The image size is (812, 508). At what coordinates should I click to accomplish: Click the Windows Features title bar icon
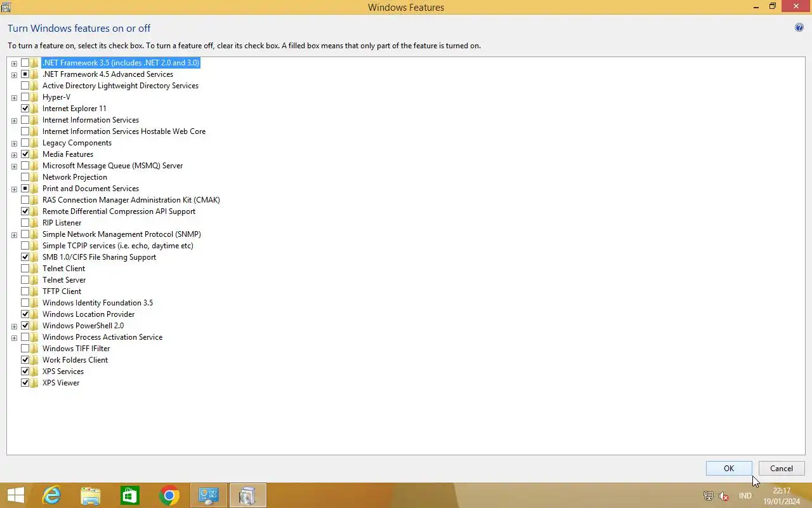[6, 7]
